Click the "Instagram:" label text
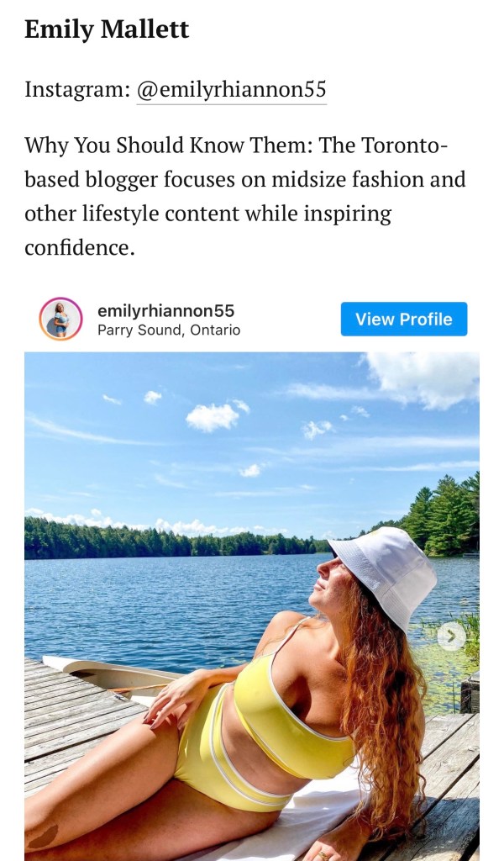The height and width of the screenshot is (861, 504). (x=77, y=90)
